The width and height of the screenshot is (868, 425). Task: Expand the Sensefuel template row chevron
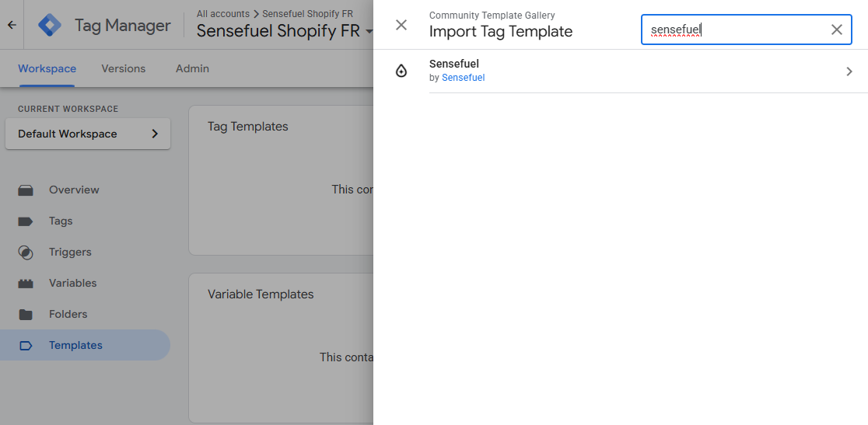(849, 71)
